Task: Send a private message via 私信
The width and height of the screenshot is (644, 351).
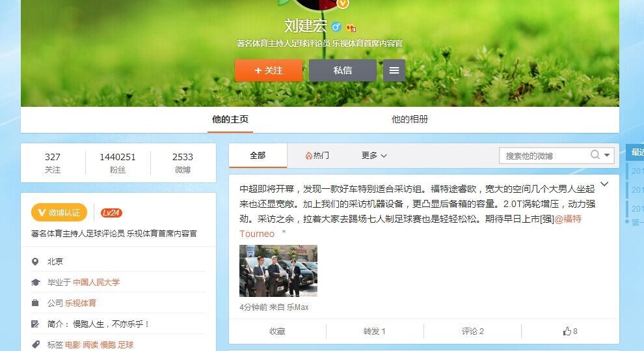Action: (343, 70)
